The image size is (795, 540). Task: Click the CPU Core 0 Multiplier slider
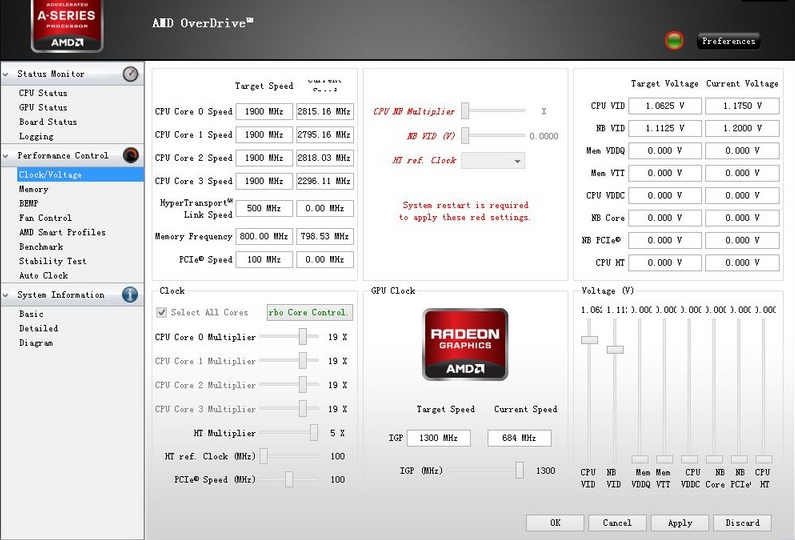tap(302, 338)
